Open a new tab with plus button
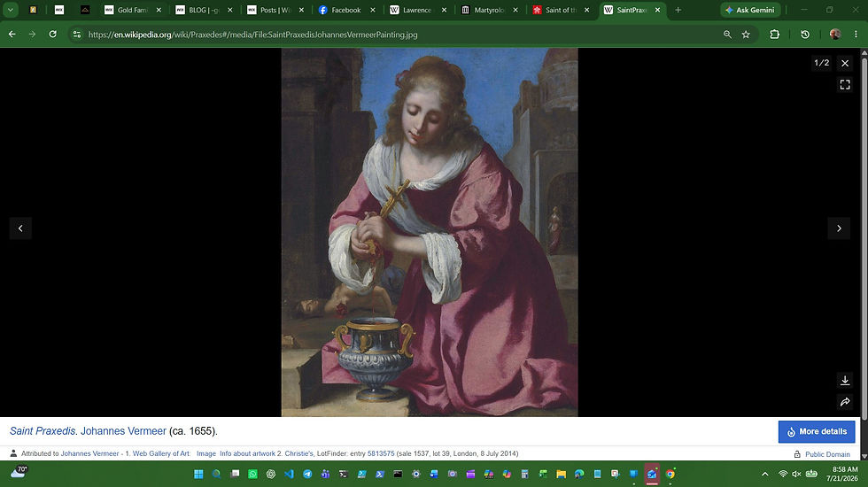This screenshot has height=487, width=868. click(x=678, y=10)
